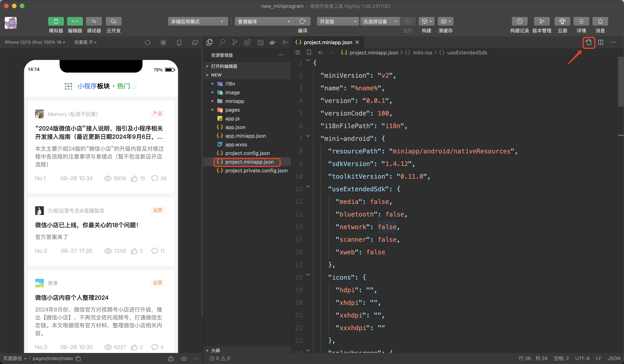Change the JSON language mode in status bar
The height and width of the screenshot is (364, 624).
point(614,358)
